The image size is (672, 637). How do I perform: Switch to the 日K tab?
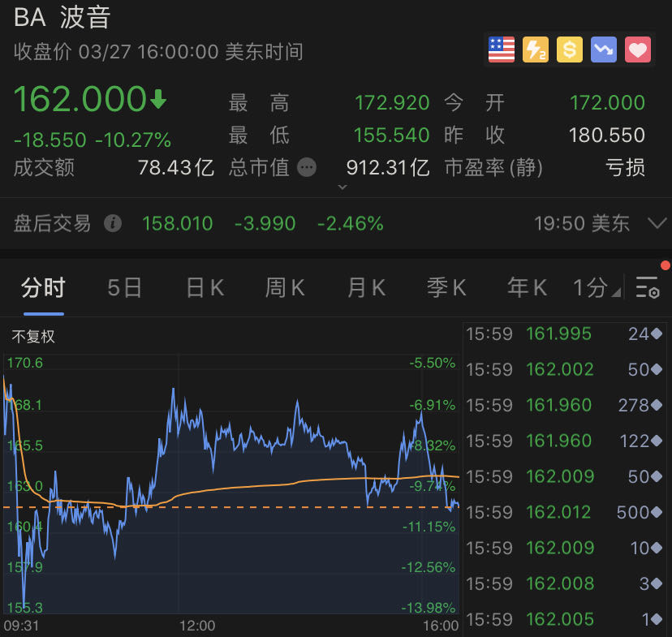point(205,287)
